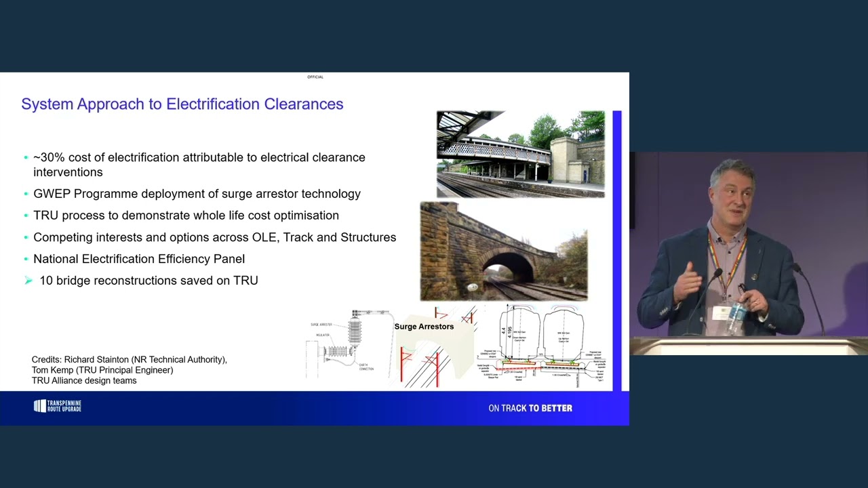
Task: Click the speaker video feed
Action: click(x=749, y=253)
